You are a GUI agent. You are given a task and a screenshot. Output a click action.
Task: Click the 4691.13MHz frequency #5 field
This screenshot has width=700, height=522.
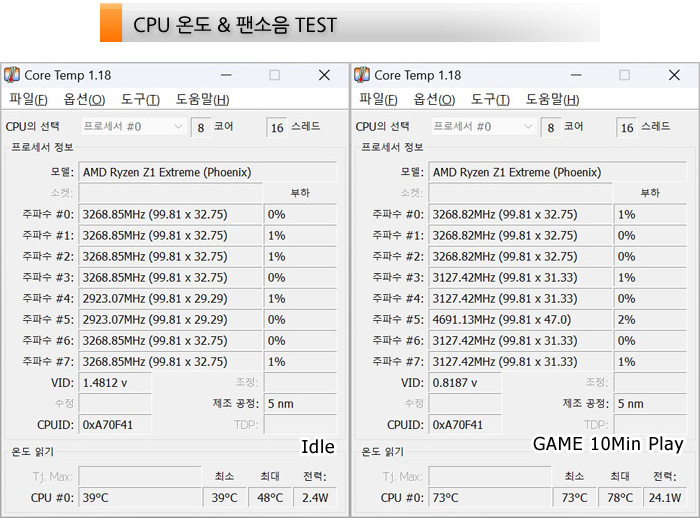coord(518,319)
